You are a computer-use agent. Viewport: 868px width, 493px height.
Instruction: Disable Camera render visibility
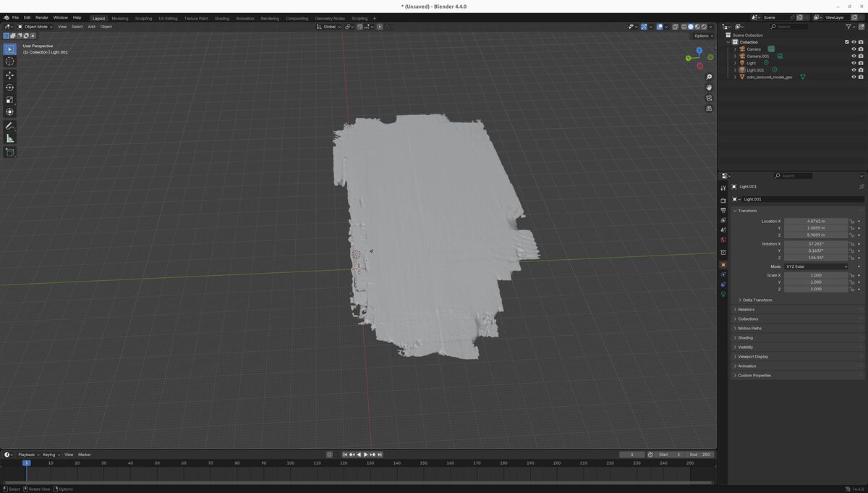(860, 49)
